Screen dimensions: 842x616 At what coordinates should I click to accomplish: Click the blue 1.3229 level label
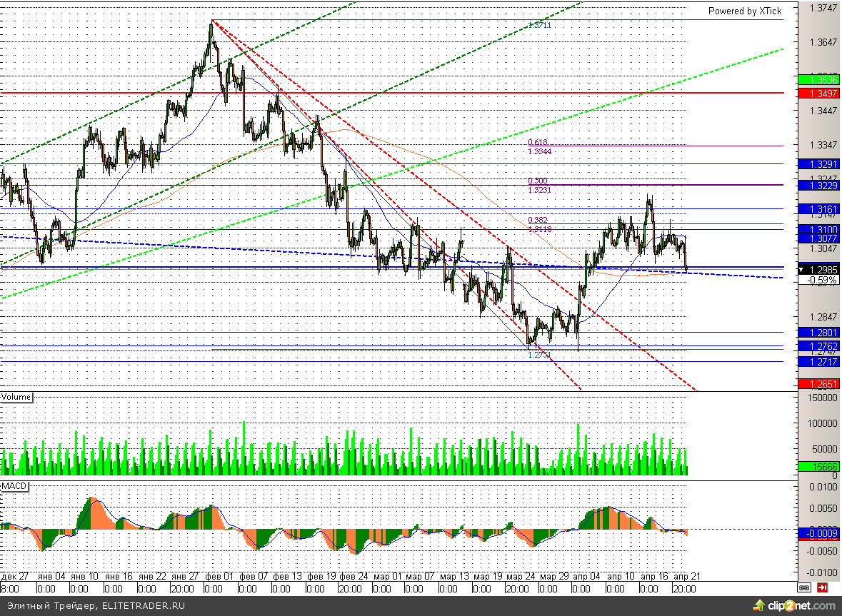[x=819, y=186]
